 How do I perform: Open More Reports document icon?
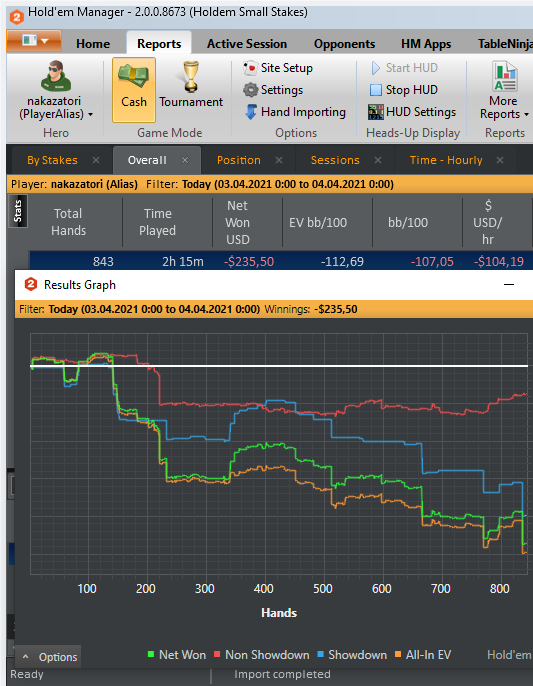pos(505,77)
